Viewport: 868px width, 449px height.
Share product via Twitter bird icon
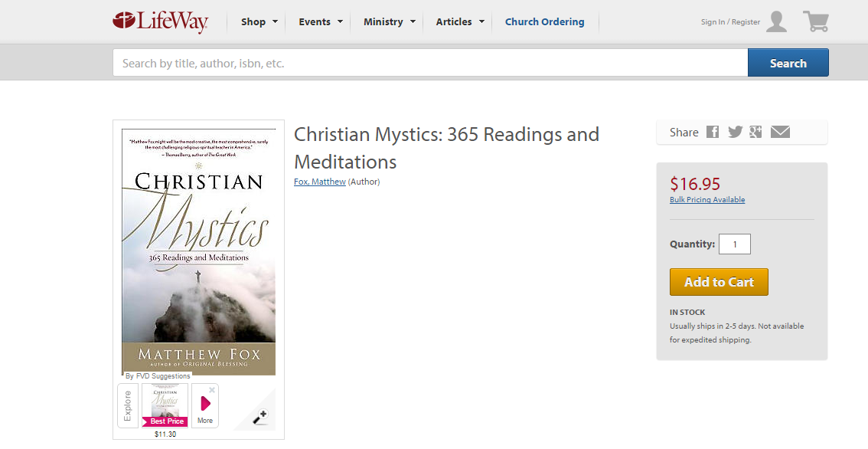tap(735, 132)
